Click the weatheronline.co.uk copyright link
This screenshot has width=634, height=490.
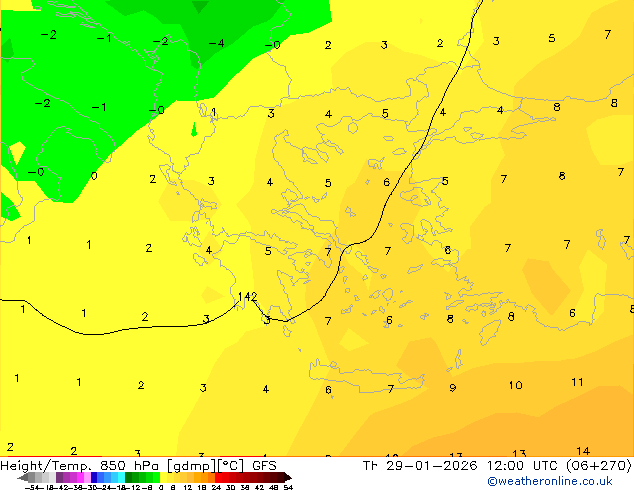[550, 481]
